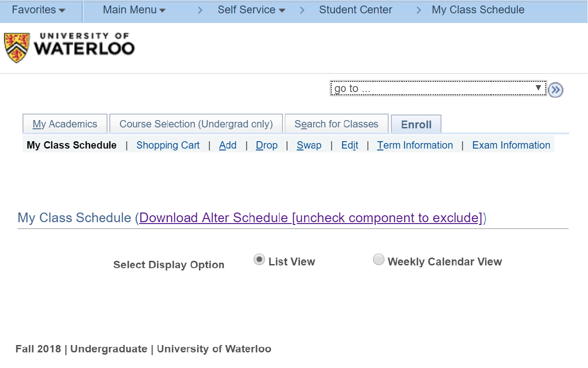Click the double-arrow go button beside 'go to'

[x=555, y=90]
